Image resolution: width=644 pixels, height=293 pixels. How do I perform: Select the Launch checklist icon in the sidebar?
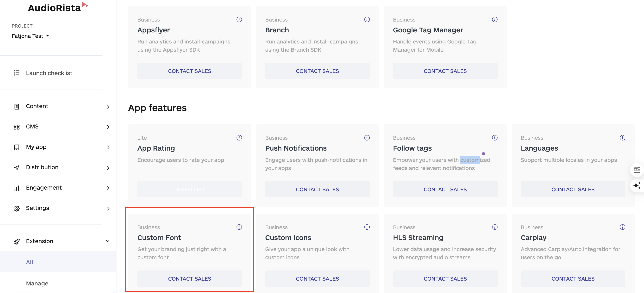pos(16,73)
